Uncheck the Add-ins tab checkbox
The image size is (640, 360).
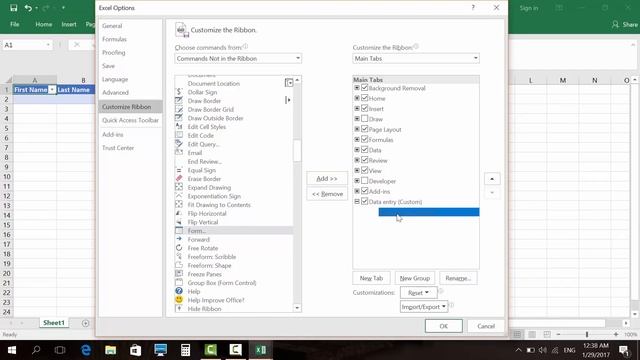pyautogui.click(x=364, y=191)
